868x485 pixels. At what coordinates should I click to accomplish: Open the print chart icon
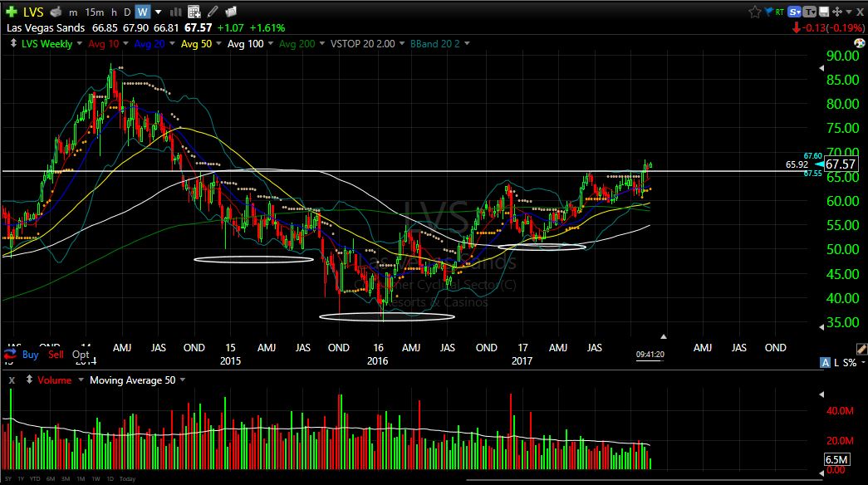[x=56, y=12]
